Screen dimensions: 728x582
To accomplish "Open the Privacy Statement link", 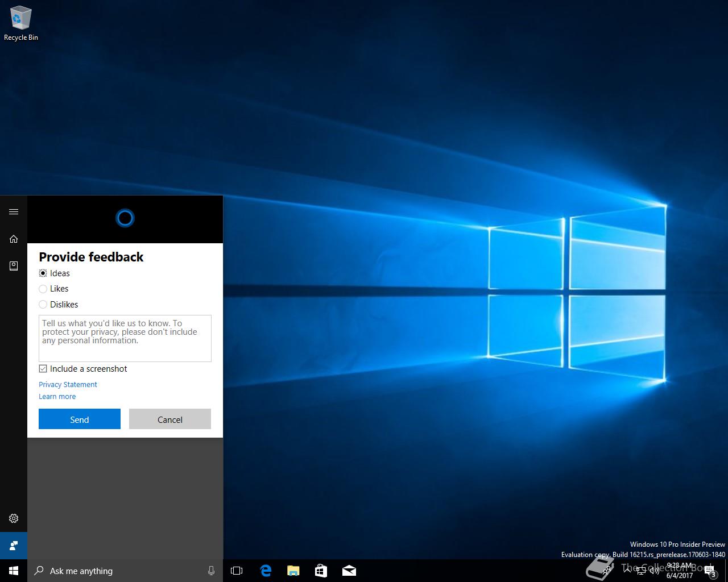I will click(68, 385).
